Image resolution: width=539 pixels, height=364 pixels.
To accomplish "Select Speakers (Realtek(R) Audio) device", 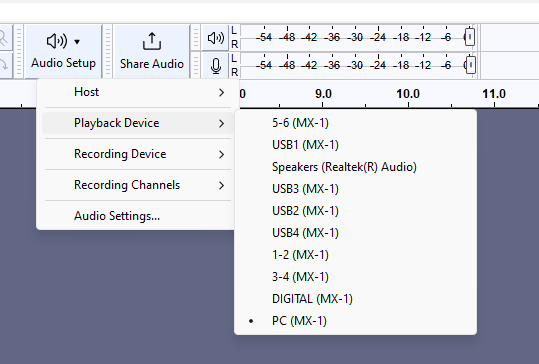I will 355,167.
